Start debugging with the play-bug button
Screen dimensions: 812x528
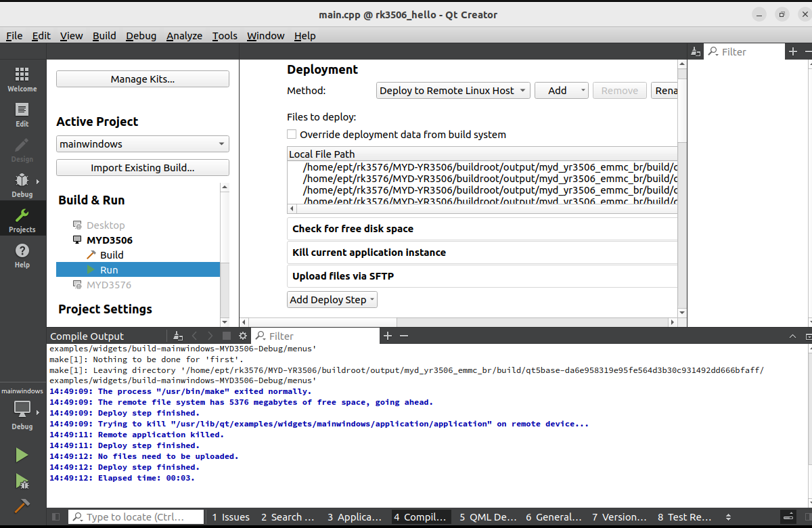22,481
